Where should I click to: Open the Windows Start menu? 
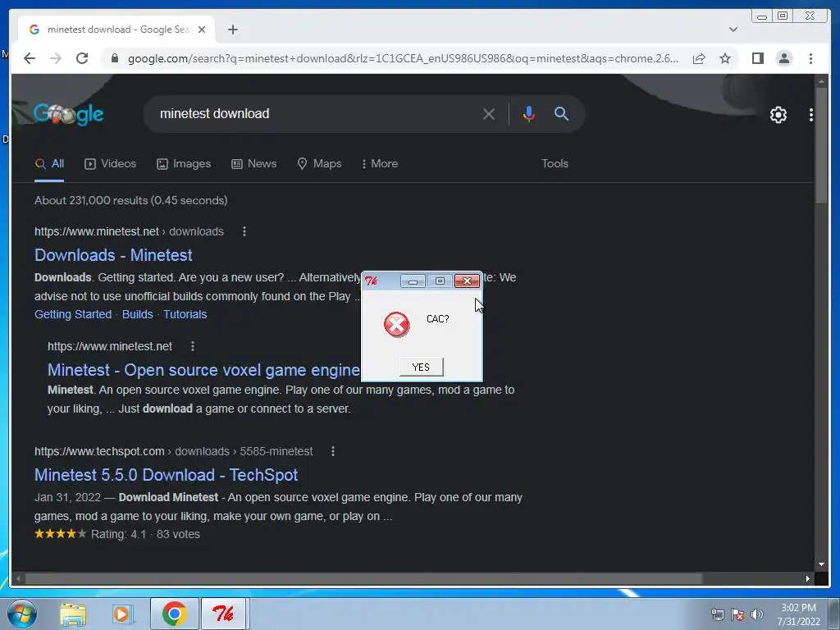[x=21, y=614]
